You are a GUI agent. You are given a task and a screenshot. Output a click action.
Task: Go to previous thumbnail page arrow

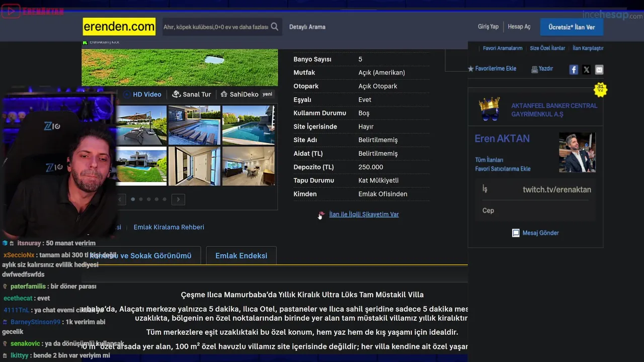click(121, 200)
